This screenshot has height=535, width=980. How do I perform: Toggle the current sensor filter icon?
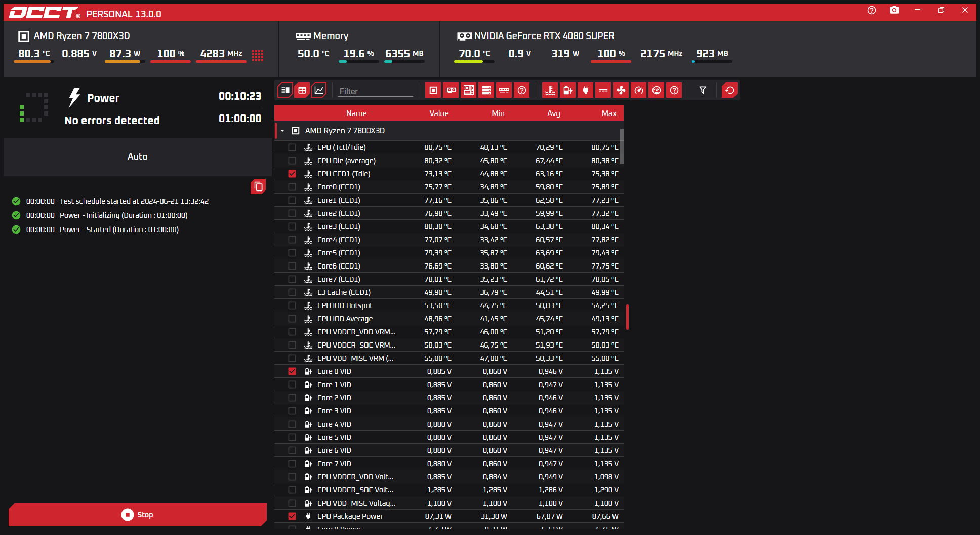click(603, 90)
